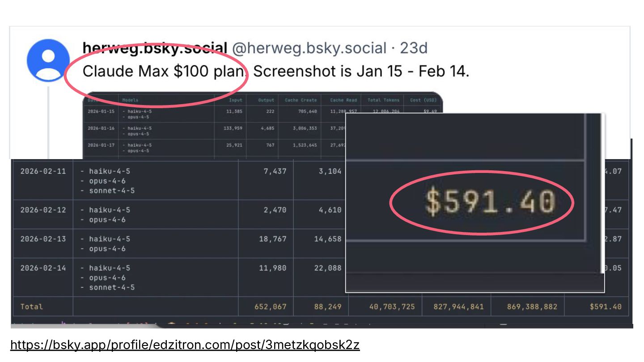Select the 2026-02-12 date cell
644x362 pixels.
click(43, 210)
